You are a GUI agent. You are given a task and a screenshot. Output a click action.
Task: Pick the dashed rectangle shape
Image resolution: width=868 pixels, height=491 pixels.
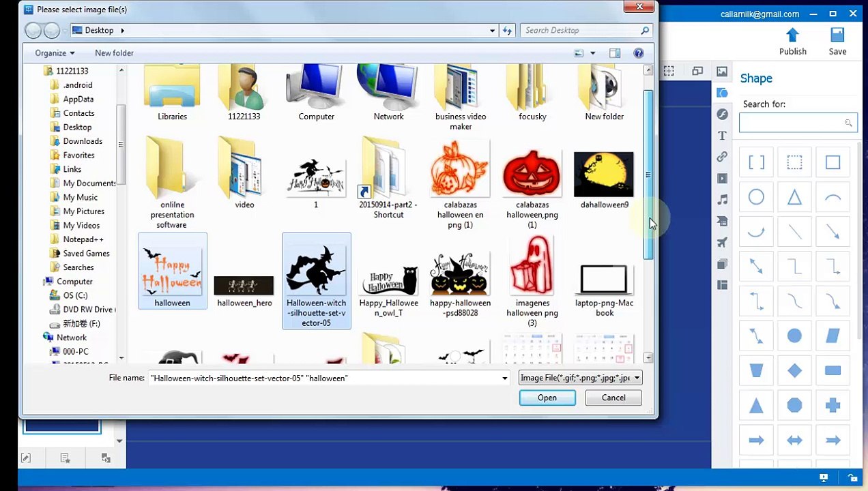tap(794, 162)
